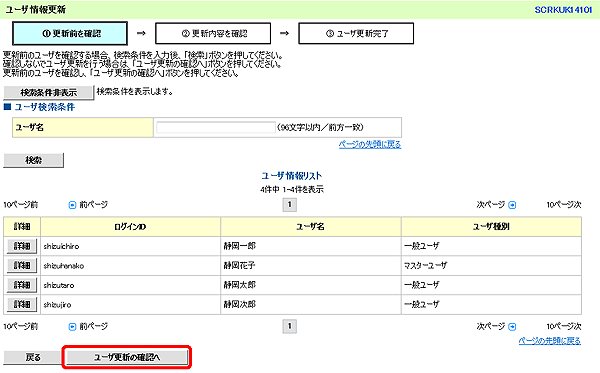Select page 1 button above the table
The height and width of the screenshot is (373, 600).
pyautogui.click(x=290, y=205)
